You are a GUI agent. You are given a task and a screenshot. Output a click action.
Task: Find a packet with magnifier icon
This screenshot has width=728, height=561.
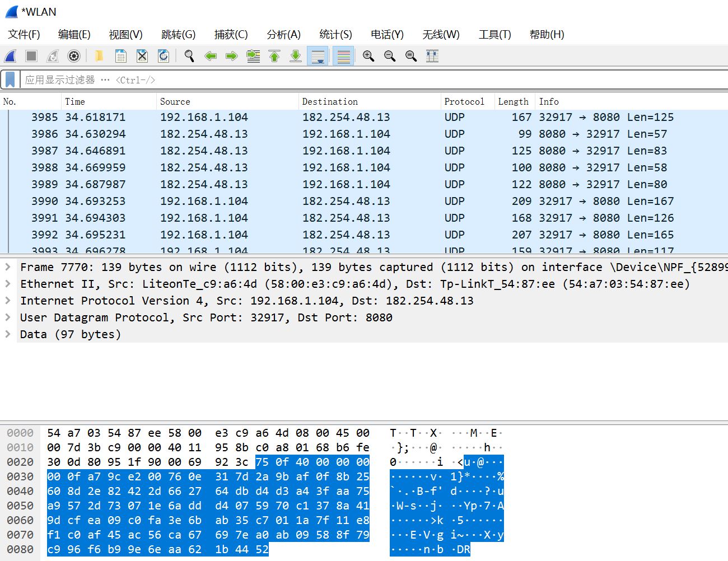click(189, 56)
